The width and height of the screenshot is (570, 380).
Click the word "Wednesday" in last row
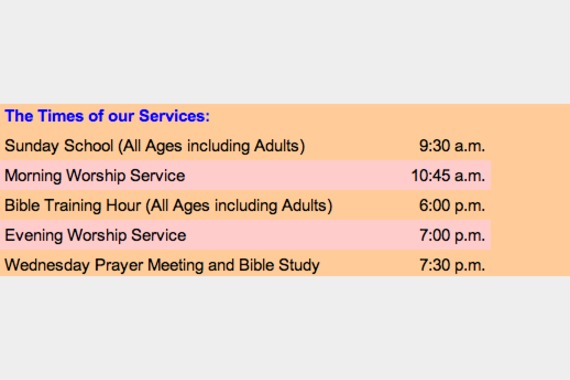(x=47, y=265)
